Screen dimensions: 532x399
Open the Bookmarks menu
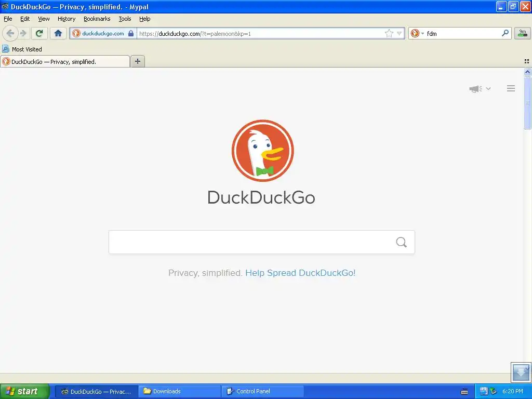pyautogui.click(x=97, y=19)
